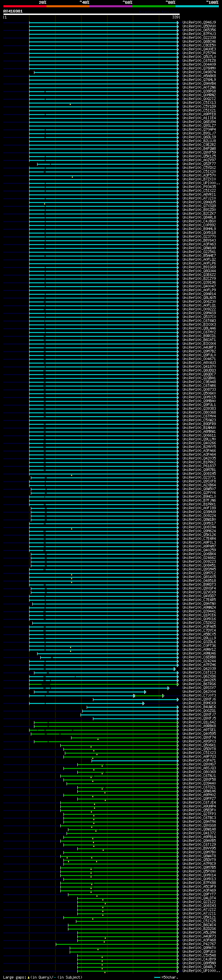
Task: Select the AV416981 query label
Action: pyautogui.click(x=13, y=11)
